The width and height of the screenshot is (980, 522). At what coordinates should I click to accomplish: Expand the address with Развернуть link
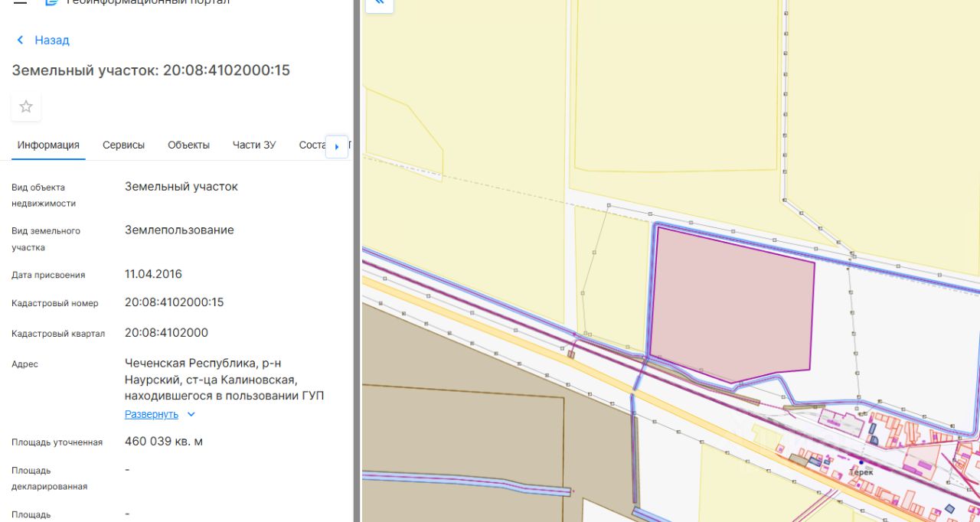152,414
